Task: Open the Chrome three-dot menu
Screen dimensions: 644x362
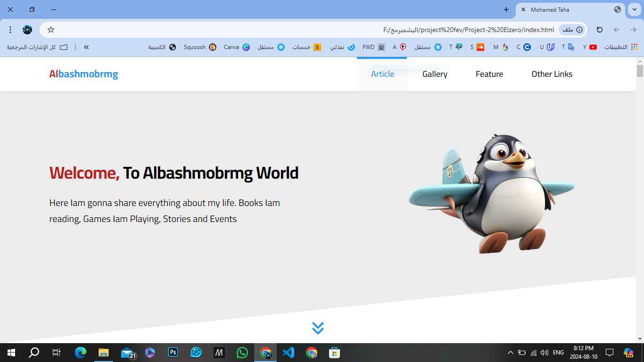Action: [x=10, y=30]
